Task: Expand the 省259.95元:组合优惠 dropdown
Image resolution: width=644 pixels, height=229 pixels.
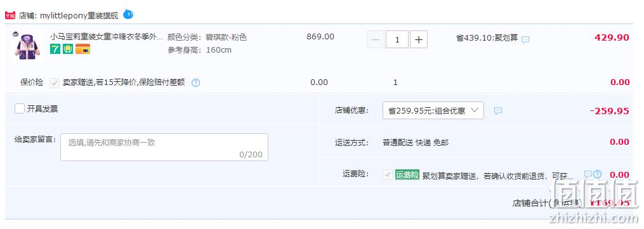Action: pyautogui.click(x=433, y=111)
